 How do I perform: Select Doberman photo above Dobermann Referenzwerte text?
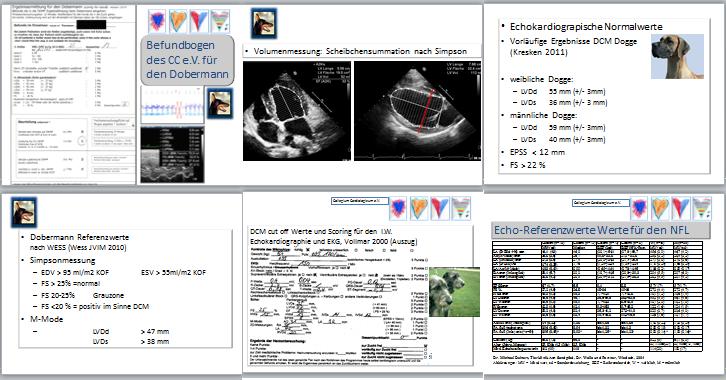pyautogui.click(x=24, y=212)
